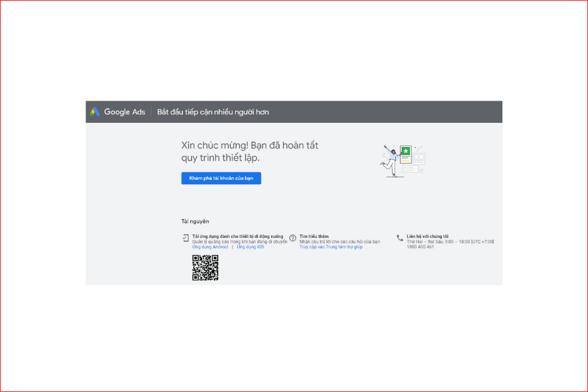
Task: Click the mobile device download icon
Action: click(x=186, y=238)
